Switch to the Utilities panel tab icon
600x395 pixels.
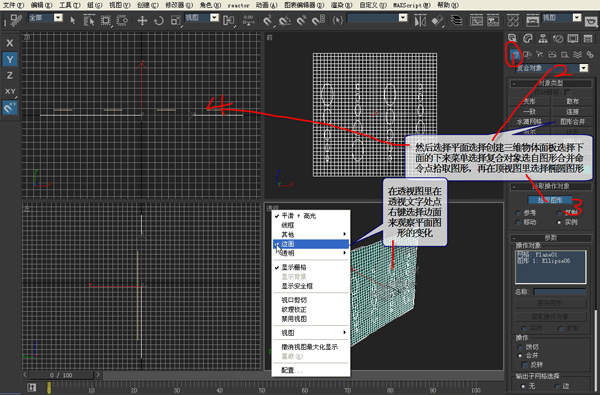(588, 38)
